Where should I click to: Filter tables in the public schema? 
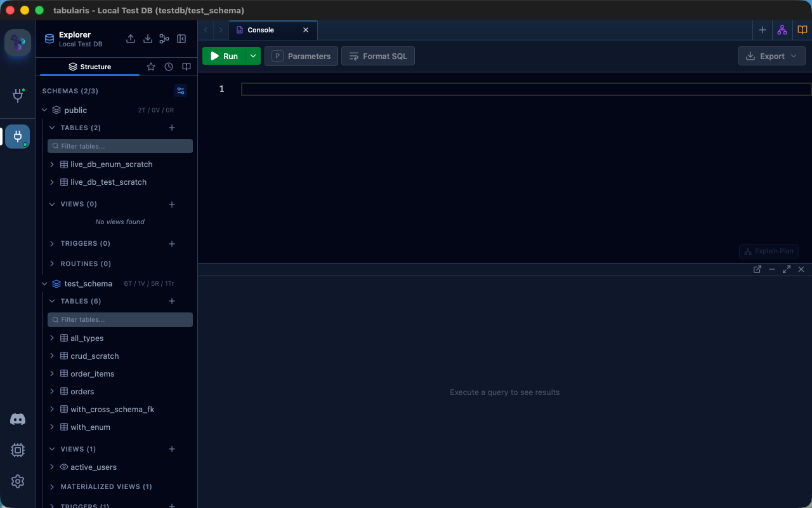click(121, 146)
